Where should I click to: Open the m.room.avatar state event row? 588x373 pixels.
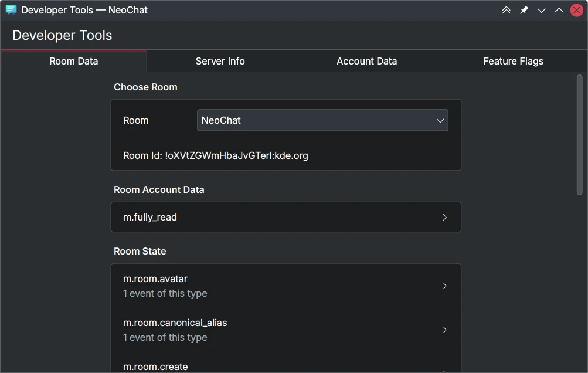point(285,286)
